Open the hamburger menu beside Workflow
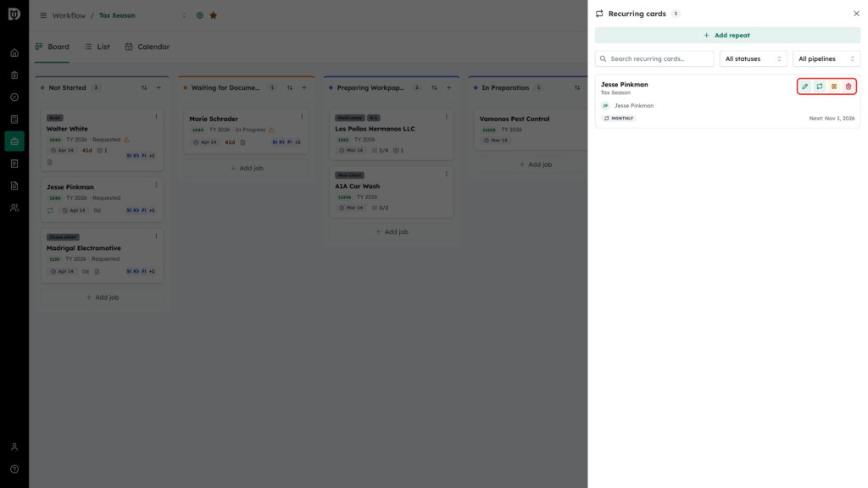Screen dimensions: 868x488 click(43, 15)
